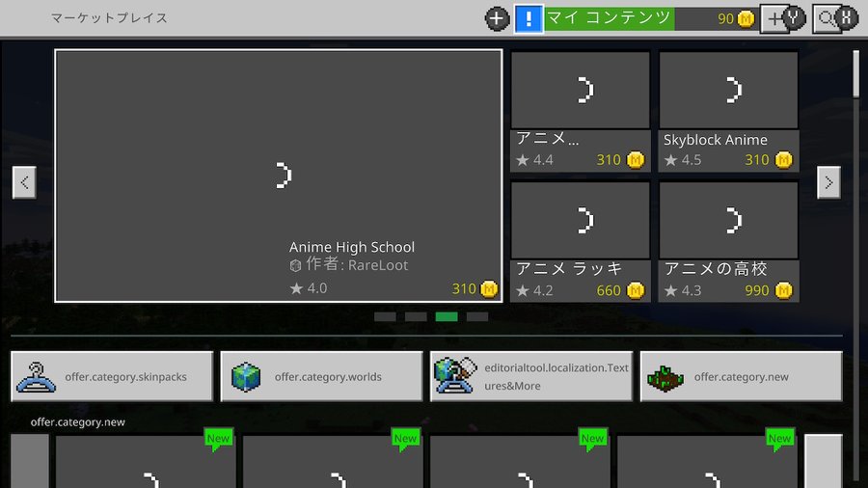
Task: Open the blue exclamation notification icon
Action: [529, 19]
